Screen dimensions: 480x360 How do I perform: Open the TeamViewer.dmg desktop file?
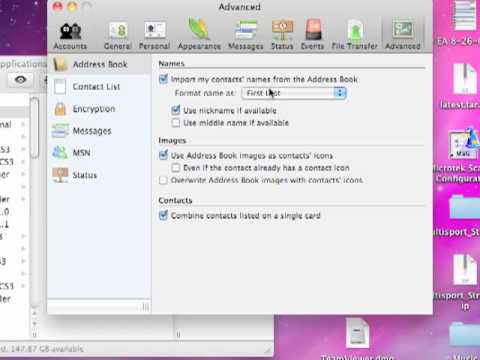coord(357,339)
